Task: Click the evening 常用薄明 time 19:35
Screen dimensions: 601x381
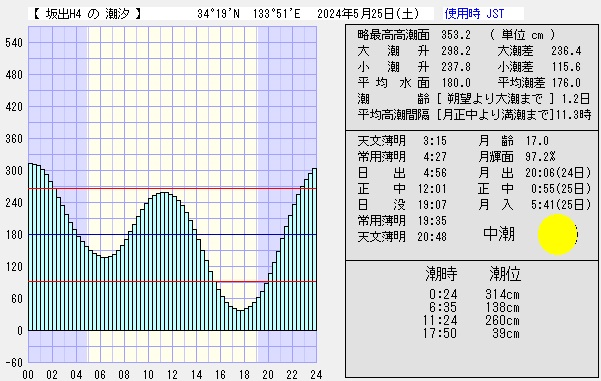Action: tap(432, 221)
